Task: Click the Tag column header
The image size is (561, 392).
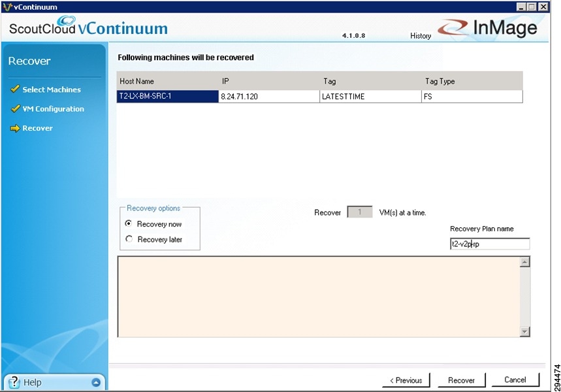Action: point(370,81)
